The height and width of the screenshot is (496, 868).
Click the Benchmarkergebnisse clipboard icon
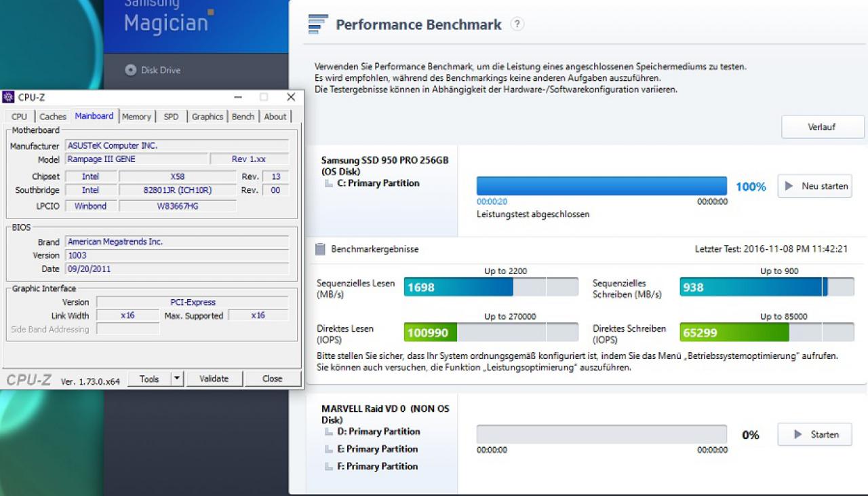click(320, 249)
